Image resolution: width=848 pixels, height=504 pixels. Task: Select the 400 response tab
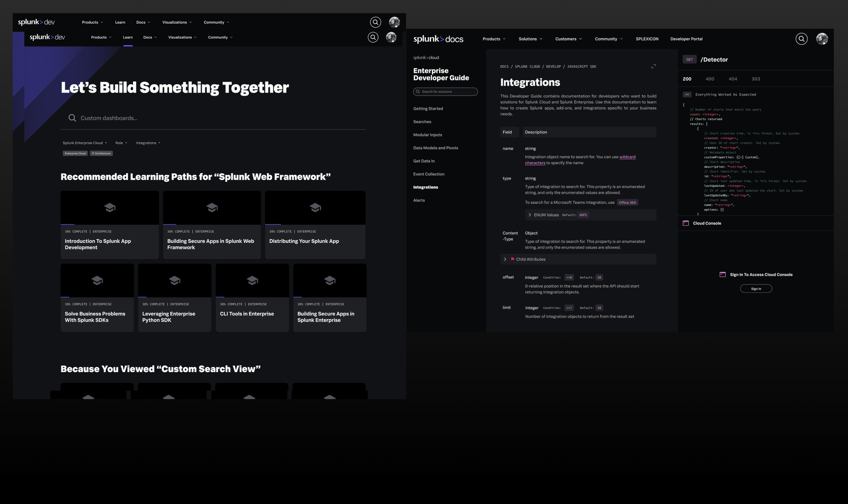coord(710,79)
